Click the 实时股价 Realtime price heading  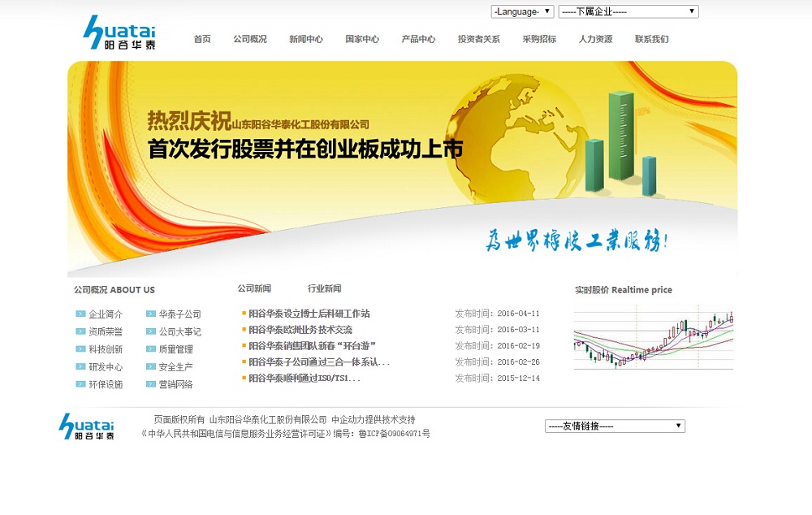[x=624, y=290]
